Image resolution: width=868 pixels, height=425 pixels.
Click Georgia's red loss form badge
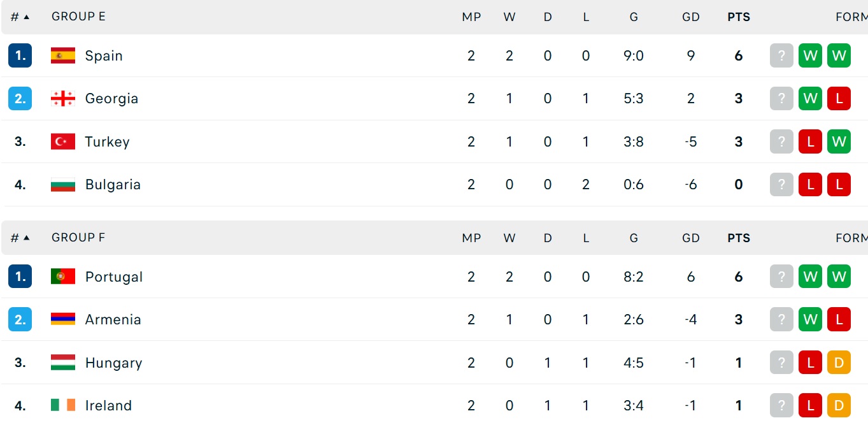(x=839, y=99)
